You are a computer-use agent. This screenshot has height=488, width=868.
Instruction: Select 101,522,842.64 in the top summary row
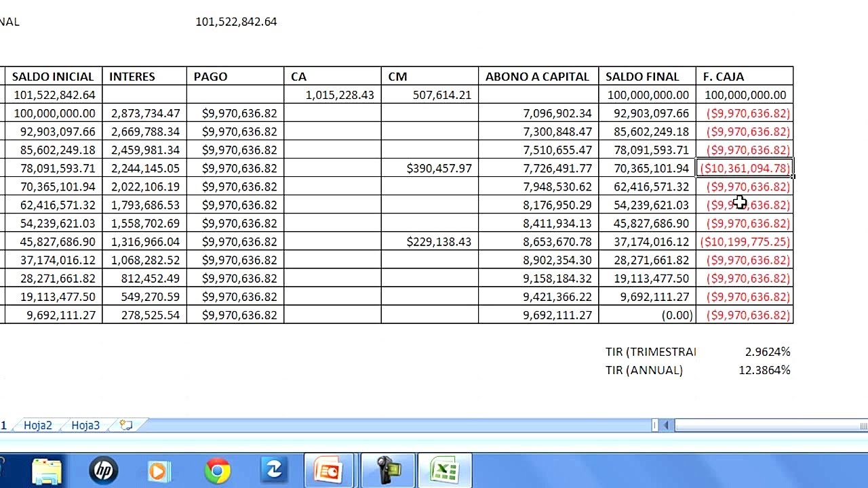tap(235, 22)
